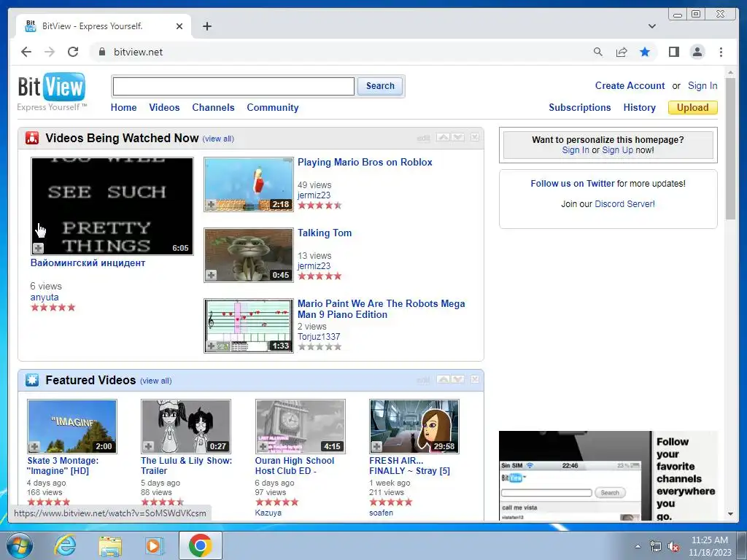This screenshot has height=560, width=747.
Task: Open user jermiz23 under Talking Tom
Action: click(314, 266)
